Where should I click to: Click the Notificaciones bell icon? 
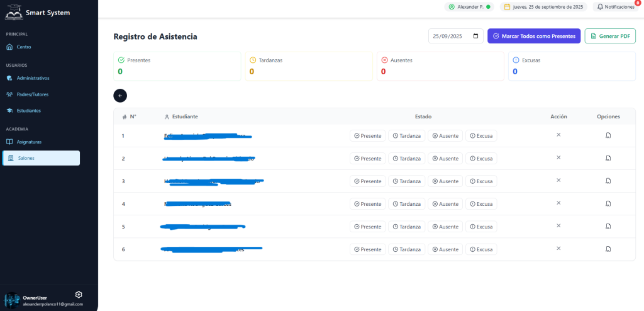pyautogui.click(x=600, y=7)
